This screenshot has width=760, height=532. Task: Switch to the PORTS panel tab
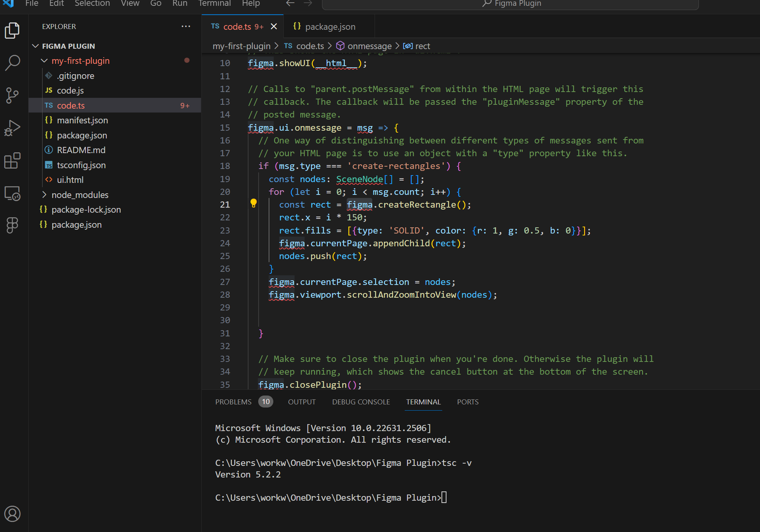click(x=468, y=402)
